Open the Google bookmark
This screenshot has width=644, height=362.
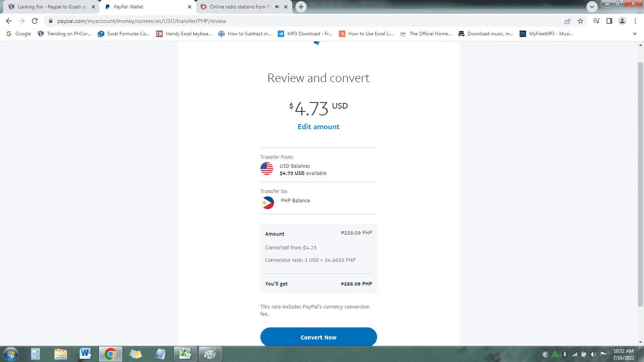19,34
